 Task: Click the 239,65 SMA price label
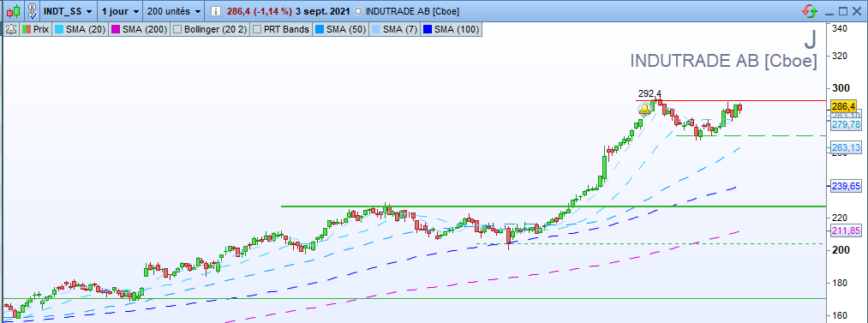pyautogui.click(x=846, y=187)
